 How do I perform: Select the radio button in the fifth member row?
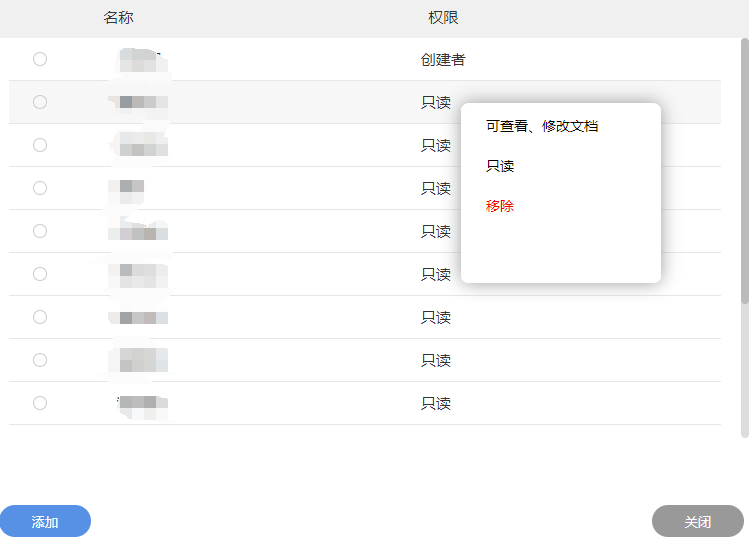tap(40, 231)
